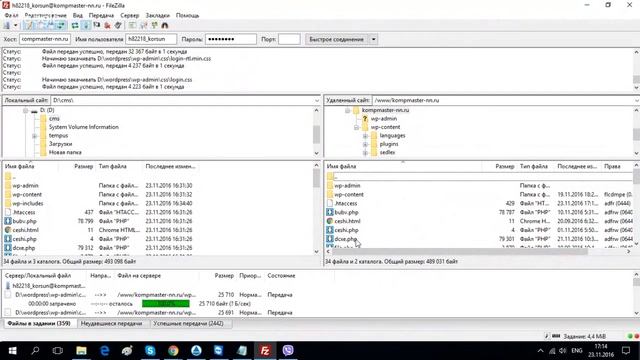Open the Помощь menu

tap(187, 15)
